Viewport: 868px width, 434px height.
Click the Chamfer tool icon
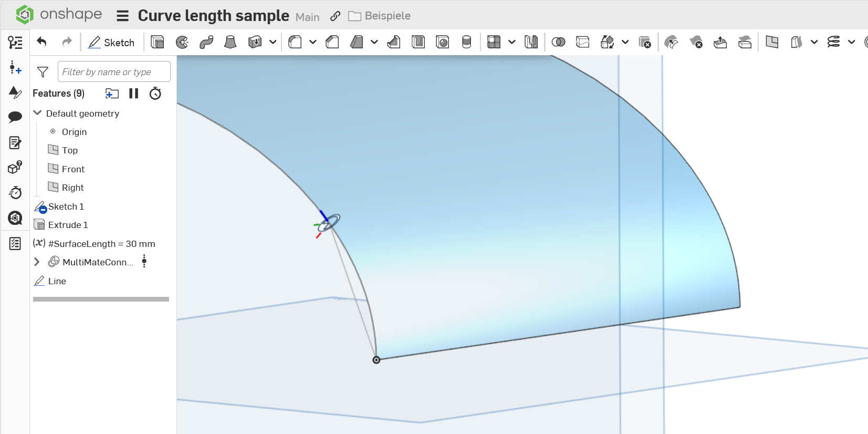[332, 42]
